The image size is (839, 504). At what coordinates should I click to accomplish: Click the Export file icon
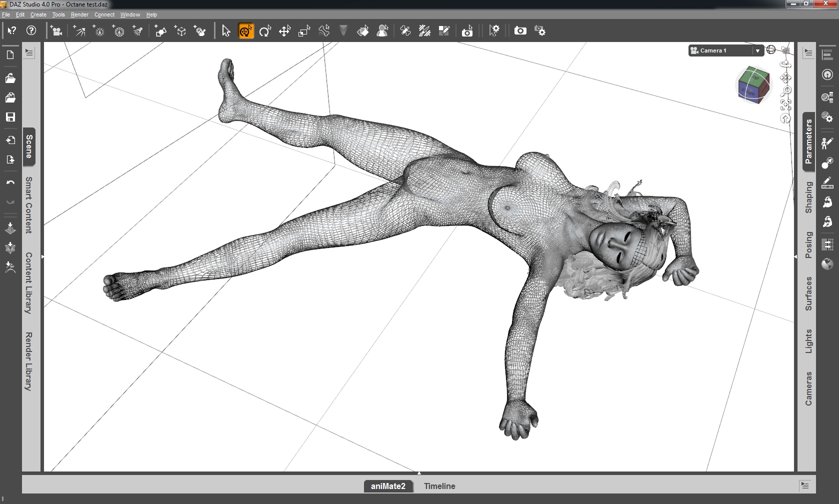click(x=10, y=159)
